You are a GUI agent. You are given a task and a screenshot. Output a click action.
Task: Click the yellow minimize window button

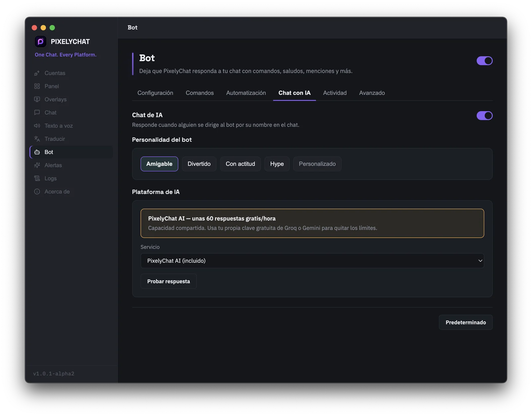43,28
